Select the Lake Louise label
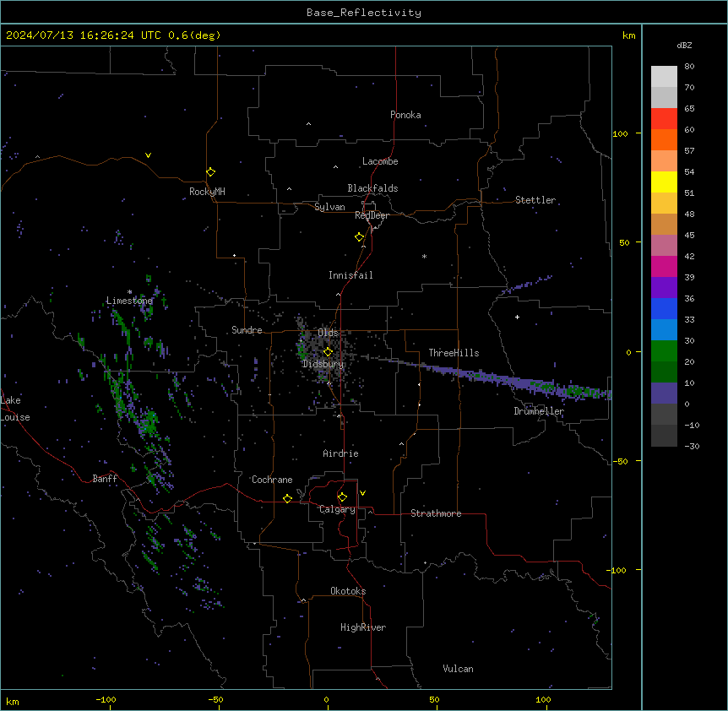Viewport: 728px width, 711px height. point(15,409)
